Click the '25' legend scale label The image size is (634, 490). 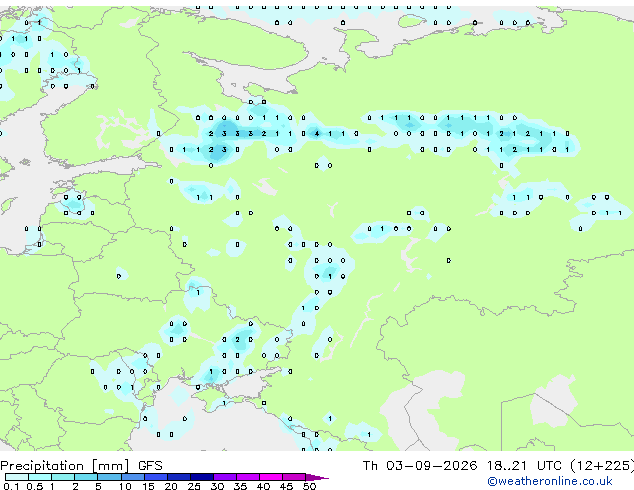(194, 486)
